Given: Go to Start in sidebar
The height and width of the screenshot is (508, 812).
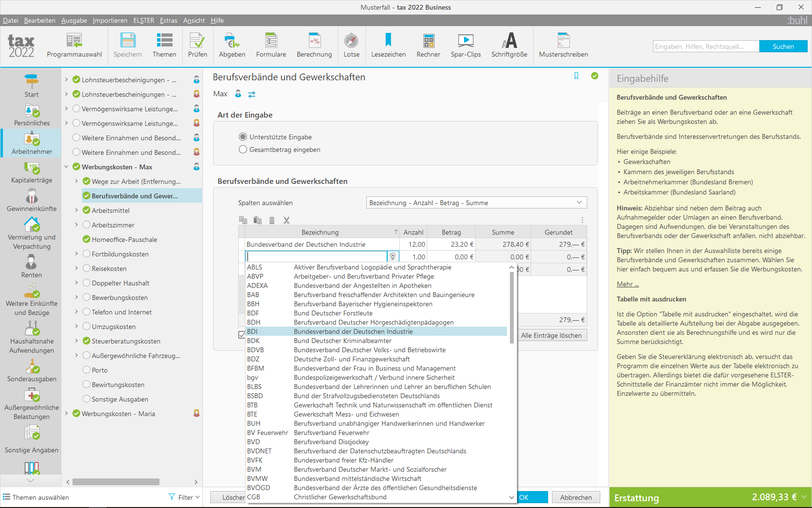Looking at the screenshot, I should [31, 85].
